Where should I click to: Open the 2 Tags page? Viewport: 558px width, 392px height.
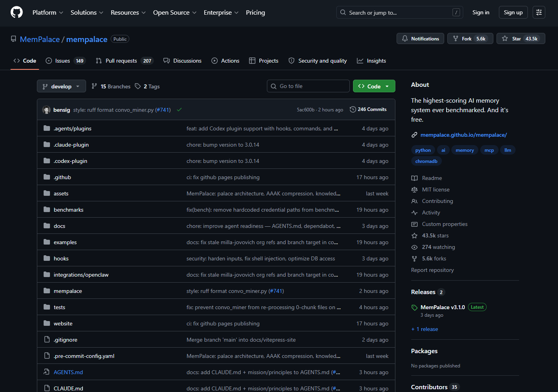click(148, 86)
